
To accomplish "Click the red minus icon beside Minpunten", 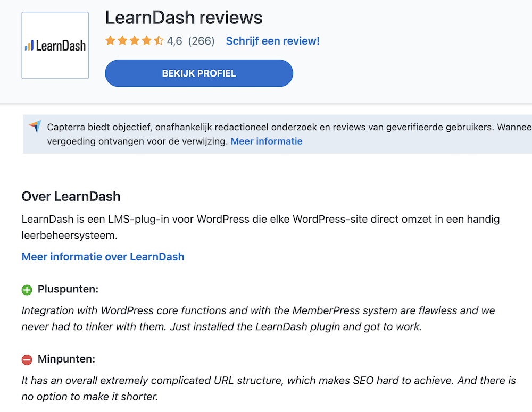I will click(27, 360).
